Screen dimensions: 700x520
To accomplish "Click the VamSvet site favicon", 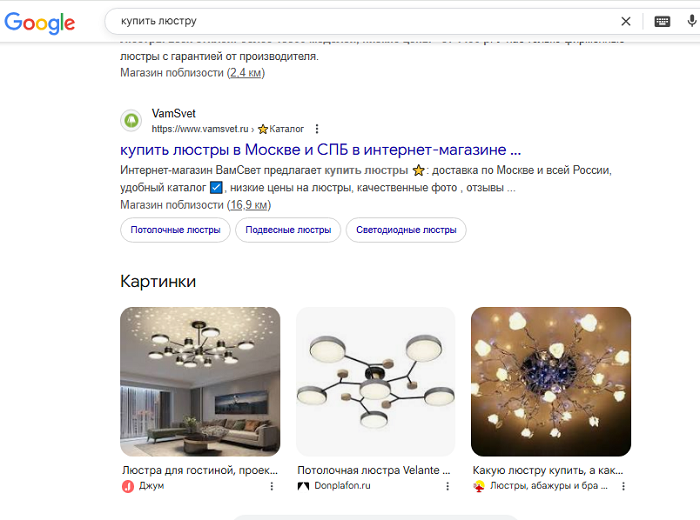I will pyautogui.click(x=131, y=121).
